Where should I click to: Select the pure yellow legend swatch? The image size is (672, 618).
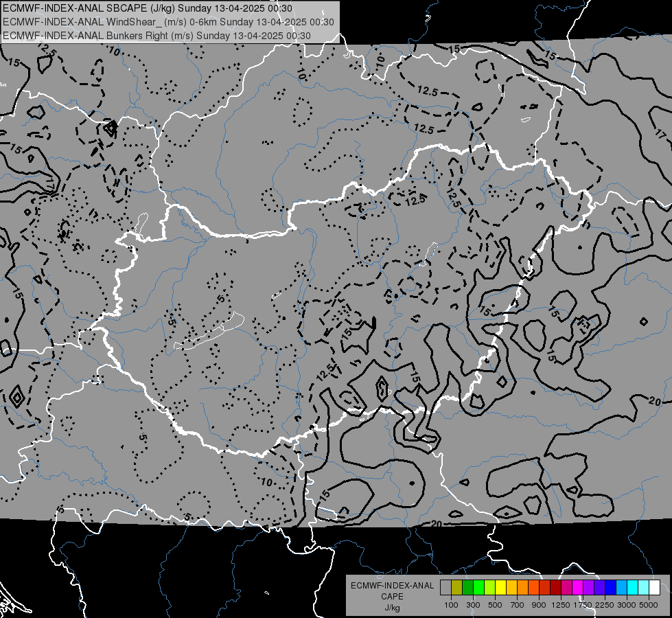click(x=500, y=587)
